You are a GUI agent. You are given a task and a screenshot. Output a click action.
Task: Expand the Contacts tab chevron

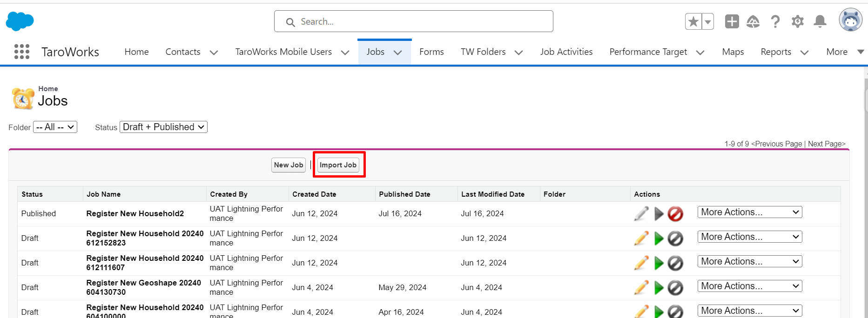214,53
